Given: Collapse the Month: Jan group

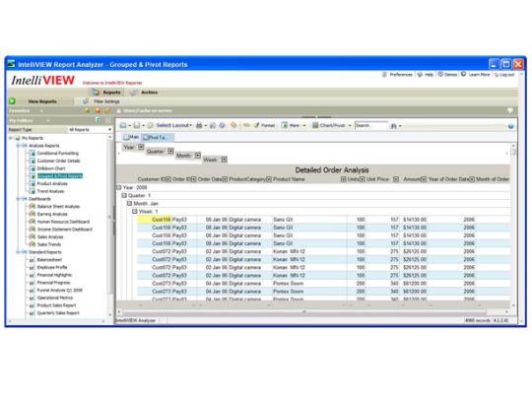Looking at the screenshot, I should click(x=130, y=203).
